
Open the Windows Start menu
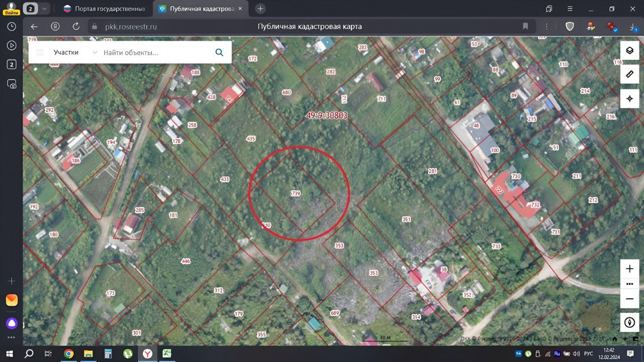10,354
